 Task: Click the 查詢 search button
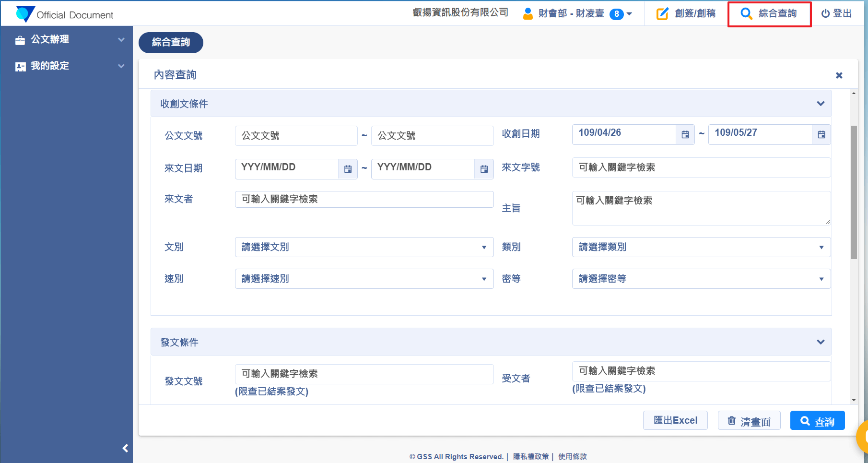[817, 421]
